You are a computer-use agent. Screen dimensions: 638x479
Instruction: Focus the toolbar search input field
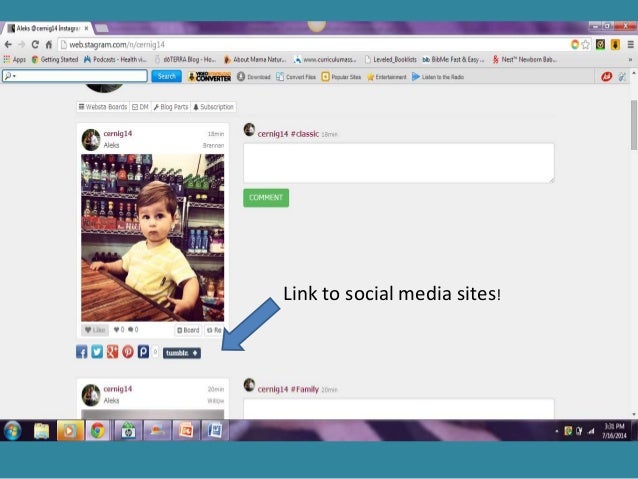(x=75, y=76)
